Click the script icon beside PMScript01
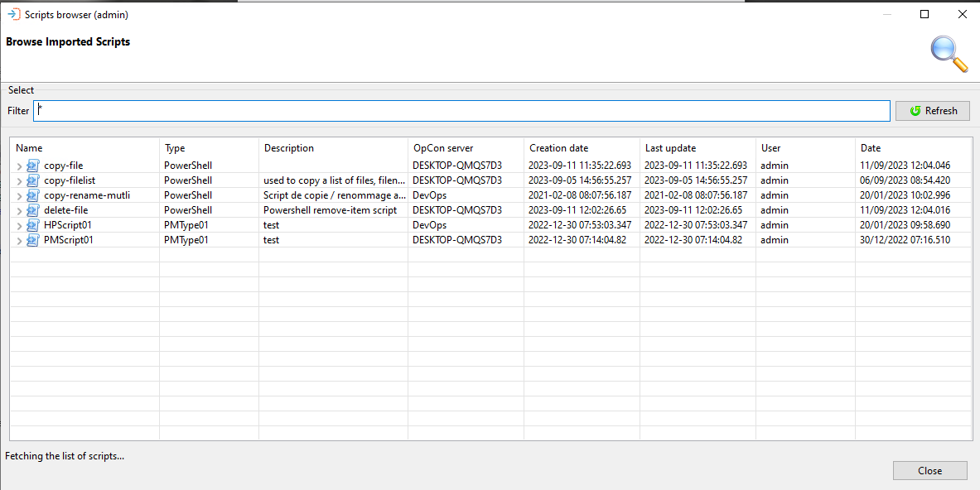 click(x=32, y=240)
